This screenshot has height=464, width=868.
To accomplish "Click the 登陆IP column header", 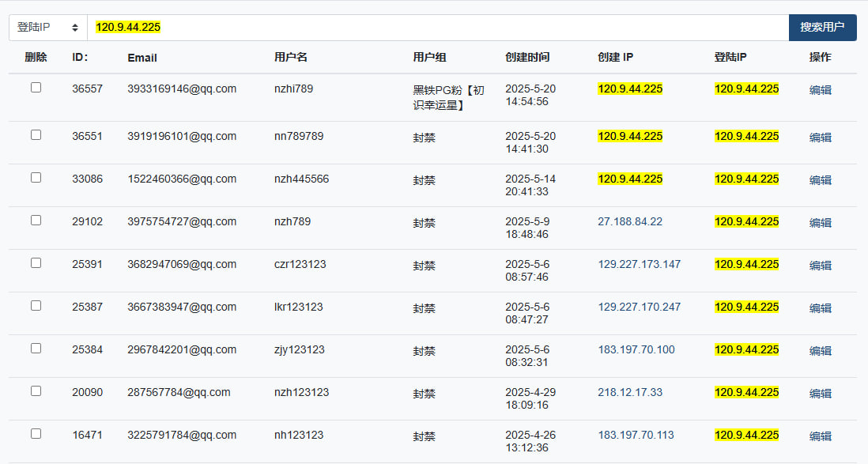I will coord(730,57).
